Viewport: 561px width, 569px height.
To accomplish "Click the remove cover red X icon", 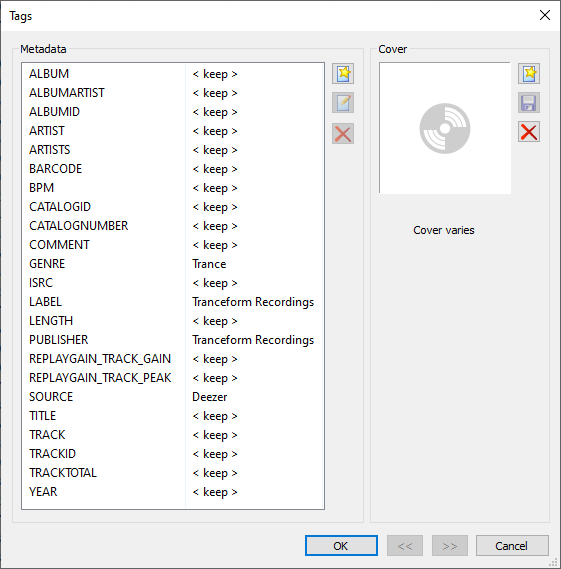I will [529, 132].
